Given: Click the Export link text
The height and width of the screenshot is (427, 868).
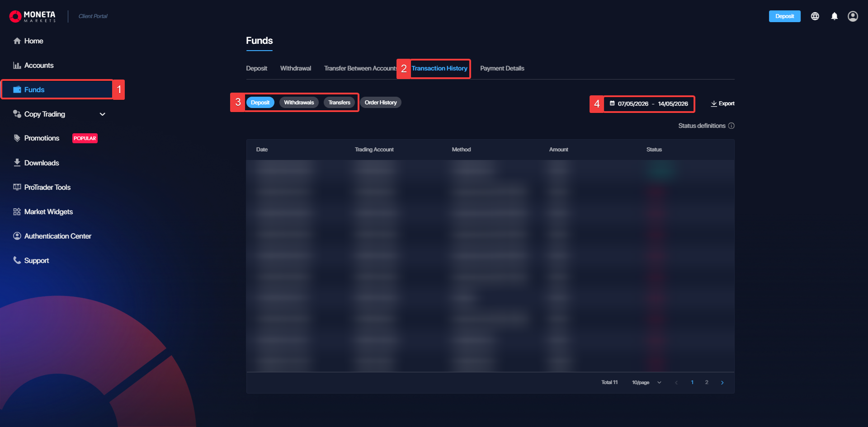Looking at the screenshot, I should 726,103.
